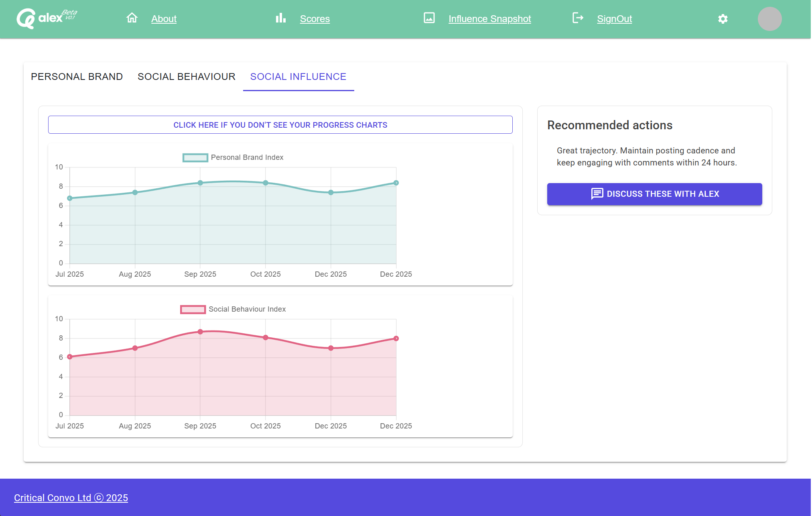Click the teal Personal Brand legend swatch

coord(195,158)
